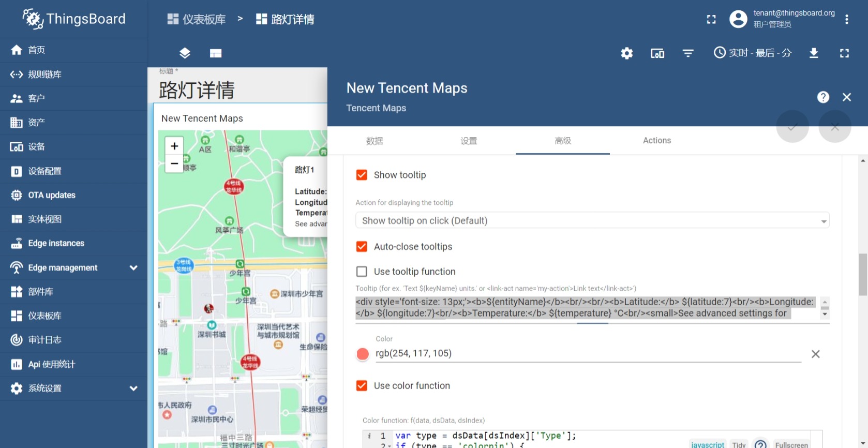This screenshot has height=448, width=868.
Task: Tidy the color function code
Action: click(739, 444)
